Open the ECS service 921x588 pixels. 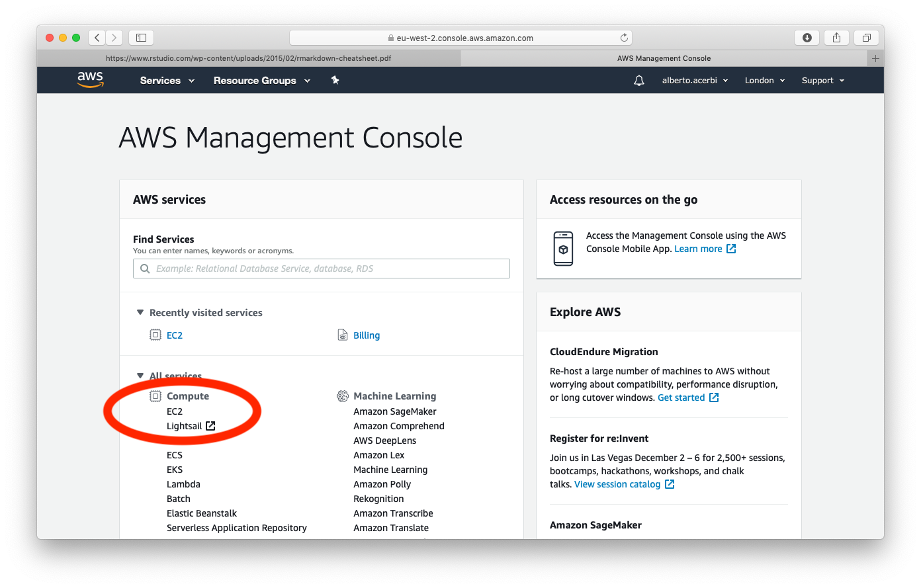[x=175, y=455]
